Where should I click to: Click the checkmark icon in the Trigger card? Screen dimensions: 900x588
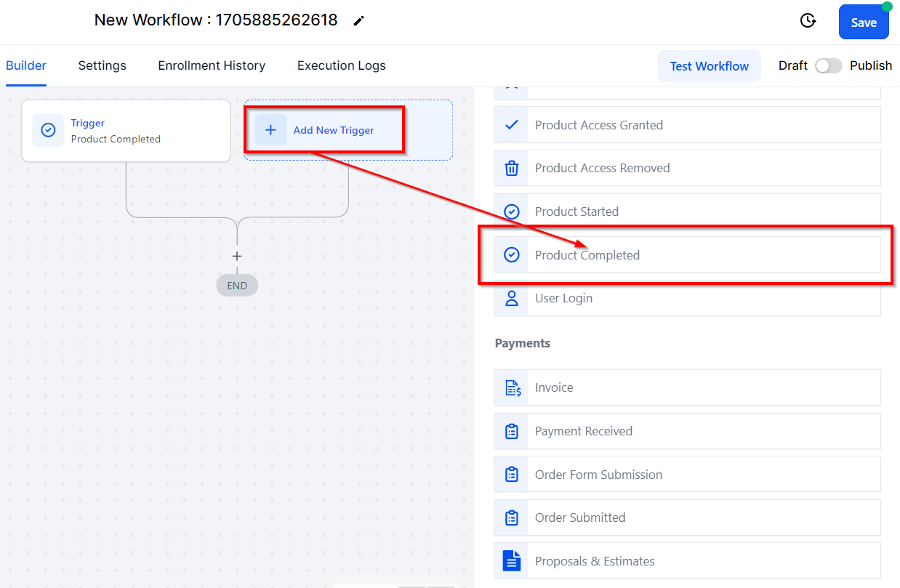[48, 130]
